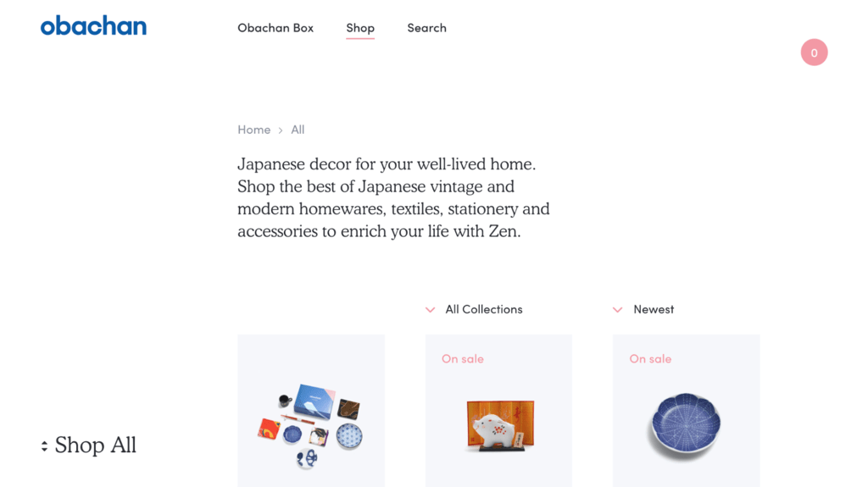Open the cart bubble showing 0 items

tap(814, 53)
